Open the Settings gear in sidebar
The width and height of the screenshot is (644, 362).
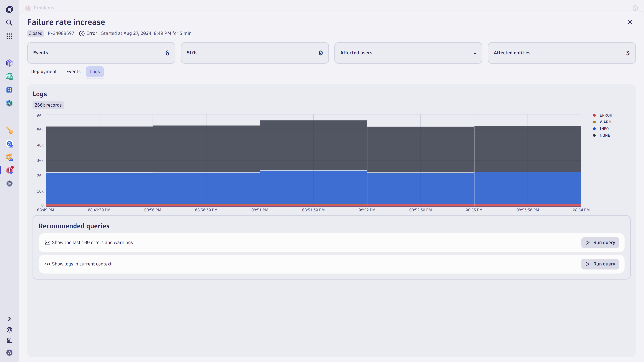pos(9,184)
